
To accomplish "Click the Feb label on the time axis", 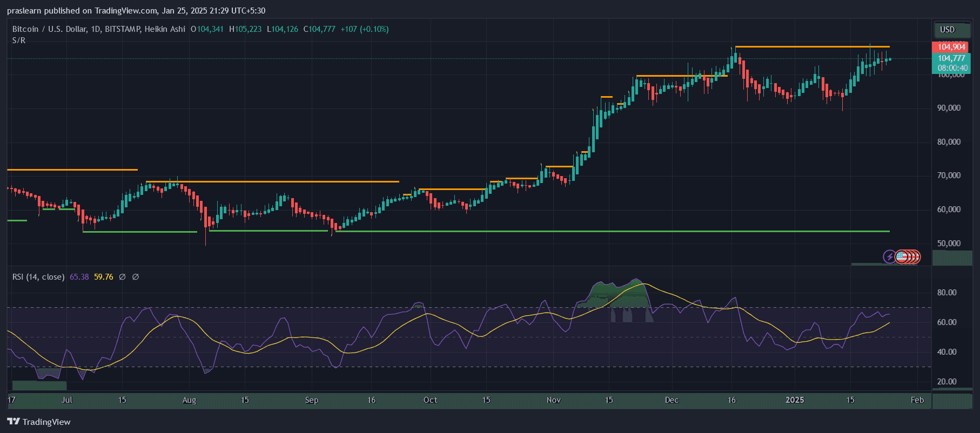I will coord(917,400).
